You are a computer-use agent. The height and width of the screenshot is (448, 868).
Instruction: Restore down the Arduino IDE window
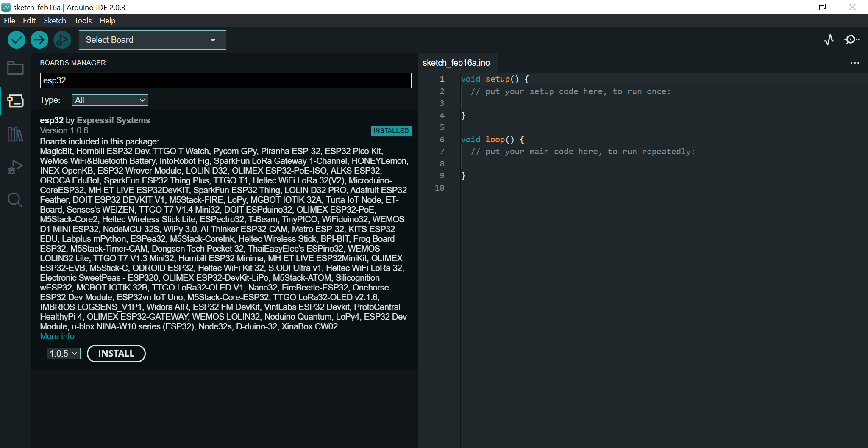(x=823, y=7)
